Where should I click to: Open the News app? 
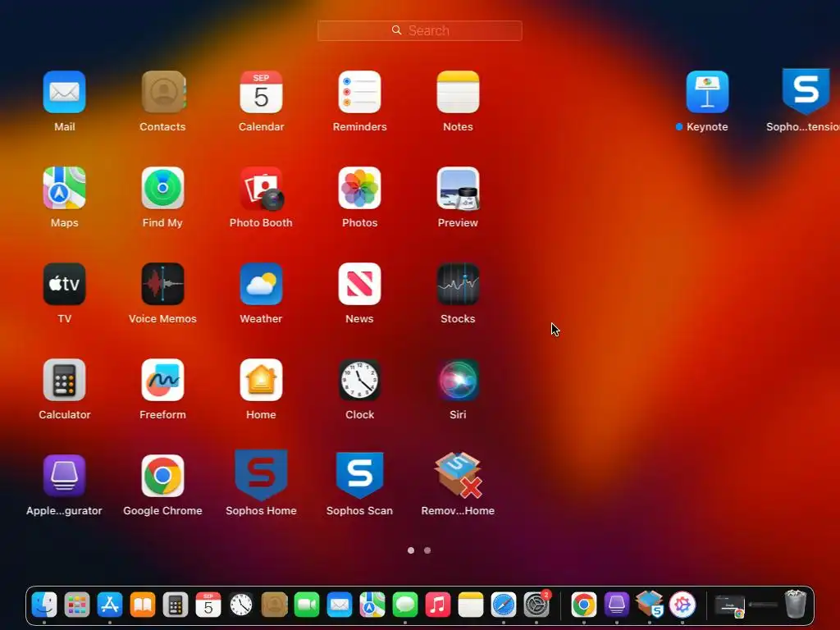click(x=359, y=284)
